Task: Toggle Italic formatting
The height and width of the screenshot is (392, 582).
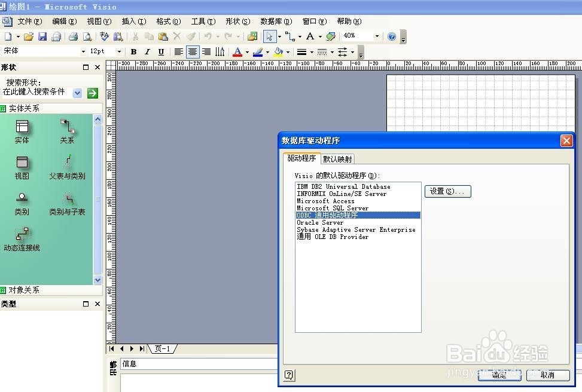Action: pos(147,51)
